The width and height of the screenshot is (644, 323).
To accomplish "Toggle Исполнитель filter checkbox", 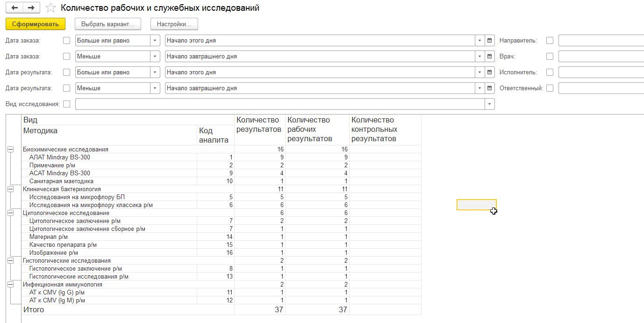I will 550,72.
